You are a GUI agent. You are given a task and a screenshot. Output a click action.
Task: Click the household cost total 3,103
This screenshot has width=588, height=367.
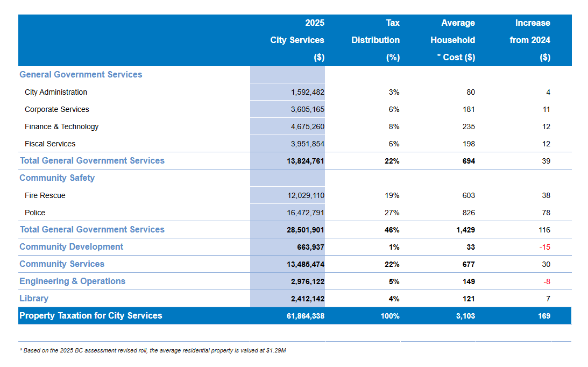[x=466, y=316]
